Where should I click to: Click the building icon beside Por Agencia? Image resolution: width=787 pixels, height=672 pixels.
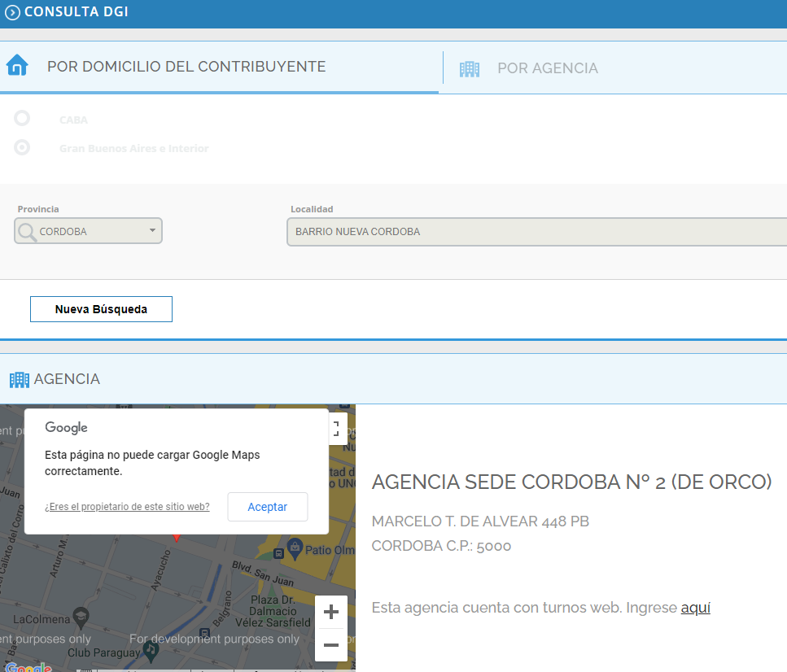(470, 69)
